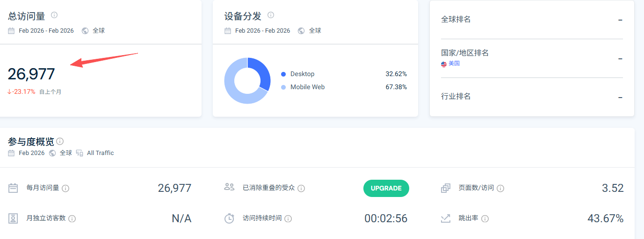The height and width of the screenshot is (239, 644).
Task: Click the green UPGRADE button
Action: click(386, 188)
